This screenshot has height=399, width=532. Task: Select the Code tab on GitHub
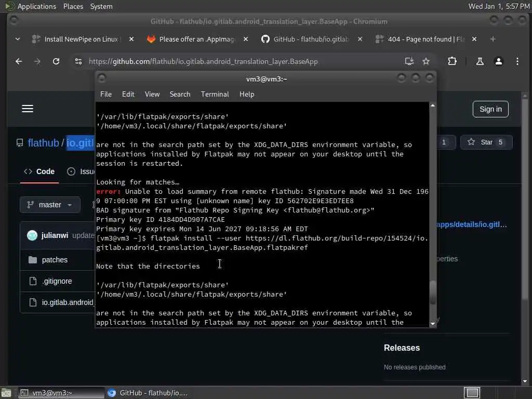pyautogui.click(x=39, y=171)
